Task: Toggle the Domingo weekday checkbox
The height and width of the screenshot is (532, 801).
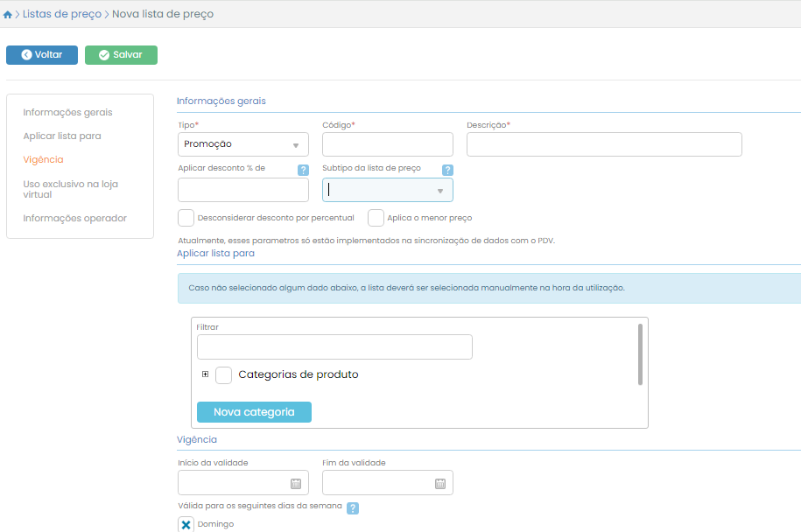Action: coord(186,524)
